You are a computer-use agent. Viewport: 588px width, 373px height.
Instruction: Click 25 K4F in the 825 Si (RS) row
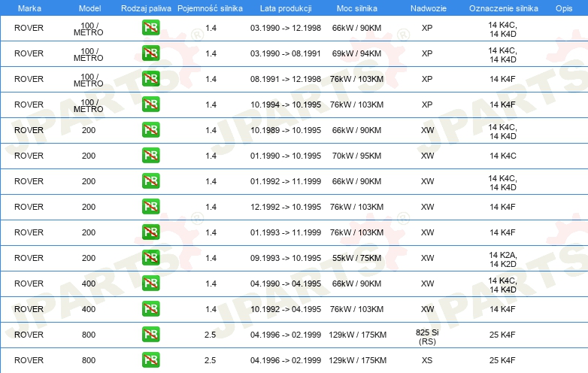(x=502, y=335)
